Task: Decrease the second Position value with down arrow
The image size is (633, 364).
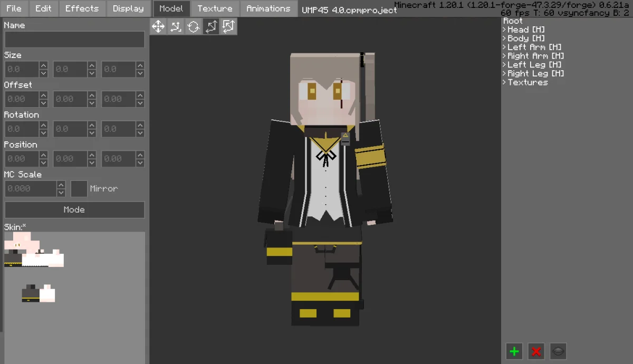Action: [92, 162]
